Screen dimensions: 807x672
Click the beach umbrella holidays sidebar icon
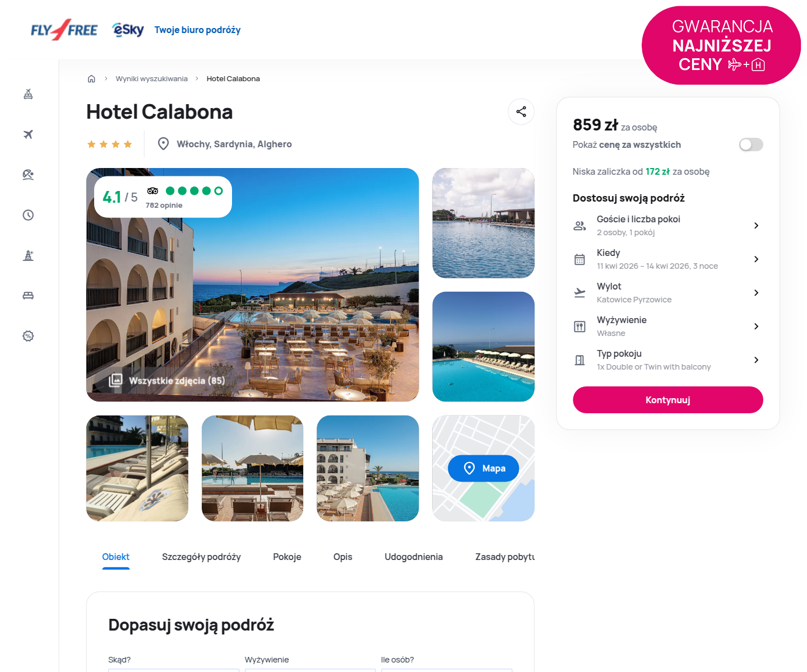(28, 175)
